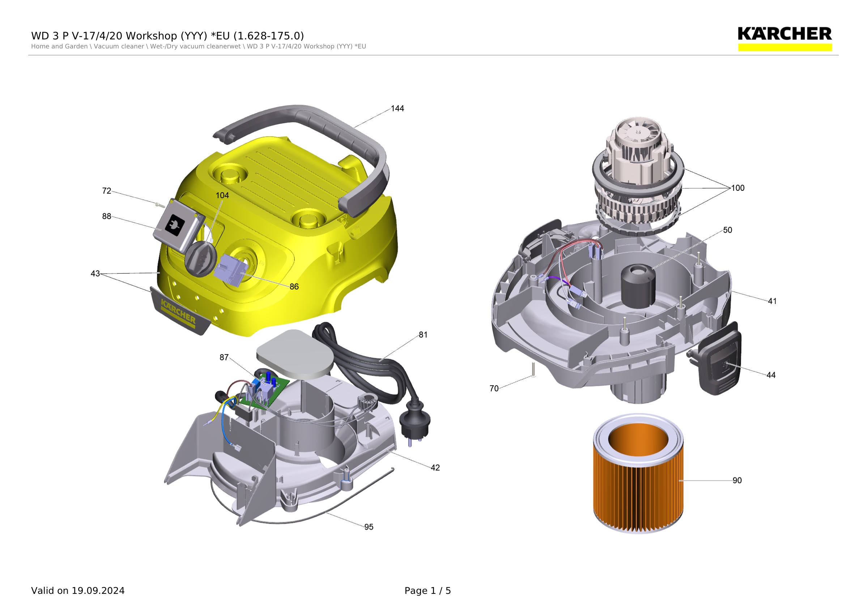Click part number 42 label
868x613 pixels.
point(435,468)
